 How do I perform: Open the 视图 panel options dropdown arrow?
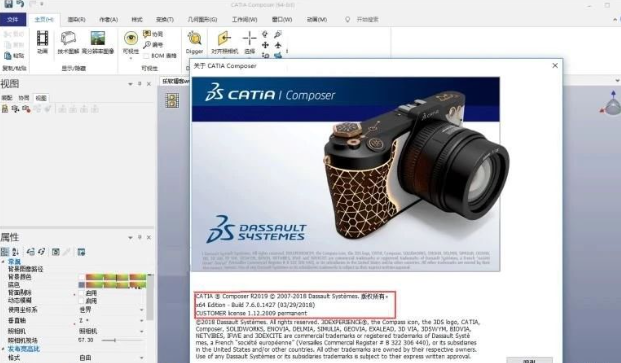130,84
